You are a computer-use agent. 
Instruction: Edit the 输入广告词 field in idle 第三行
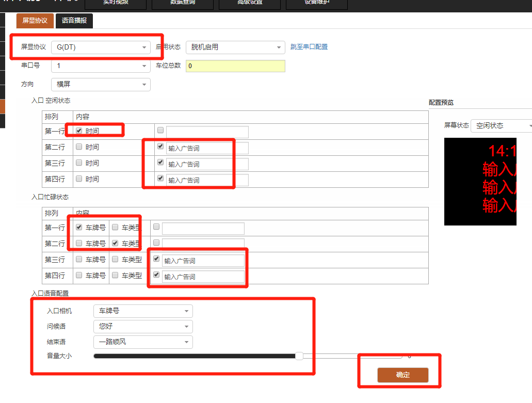(207, 164)
